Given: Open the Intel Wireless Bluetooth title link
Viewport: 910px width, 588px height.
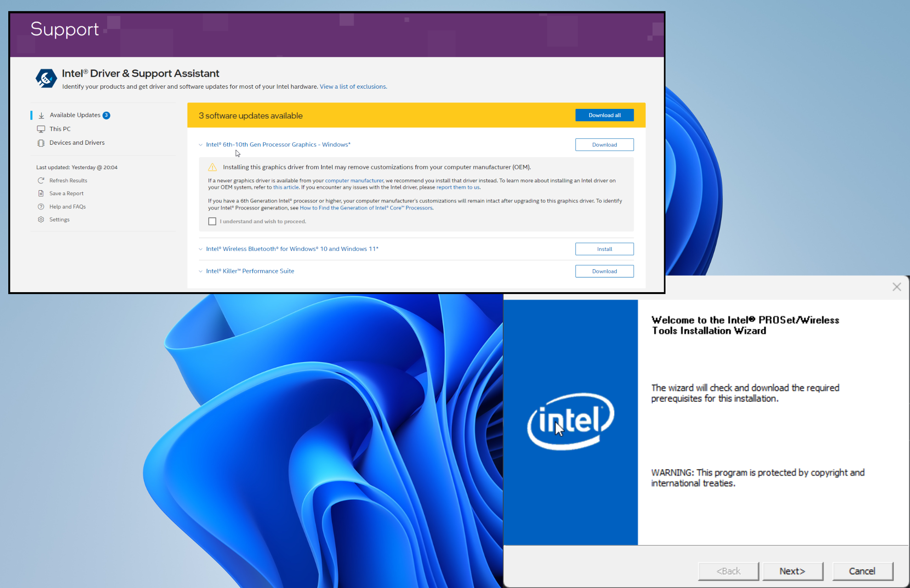Looking at the screenshot, I should pyautogui.click(x=292, y=249).
